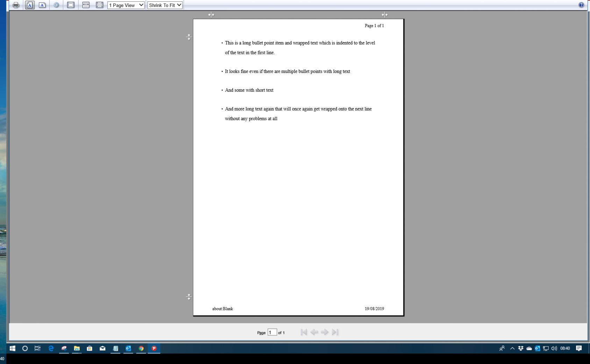590x364 pixels.
Task: Go to the last page
Action: (x=335, y=332)
